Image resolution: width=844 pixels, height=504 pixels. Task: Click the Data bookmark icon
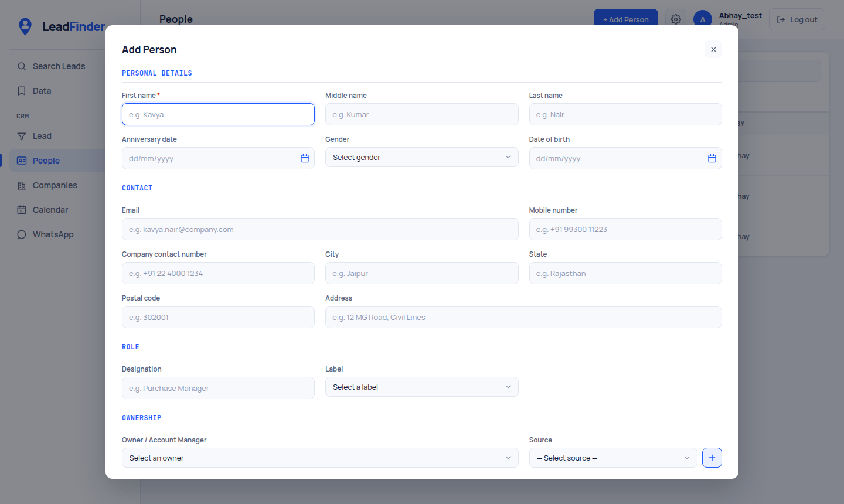coord(22,91)
